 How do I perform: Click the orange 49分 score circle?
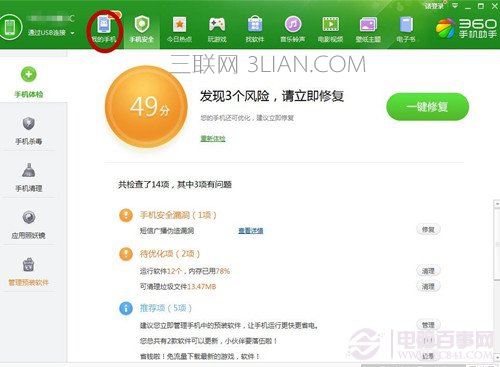(x=146, y=107)
